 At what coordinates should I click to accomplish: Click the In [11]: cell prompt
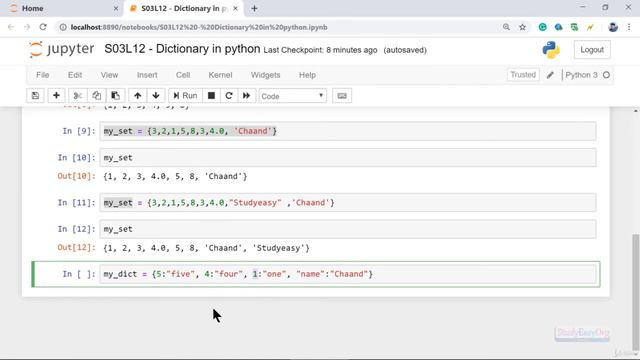[x=76, y=202]
